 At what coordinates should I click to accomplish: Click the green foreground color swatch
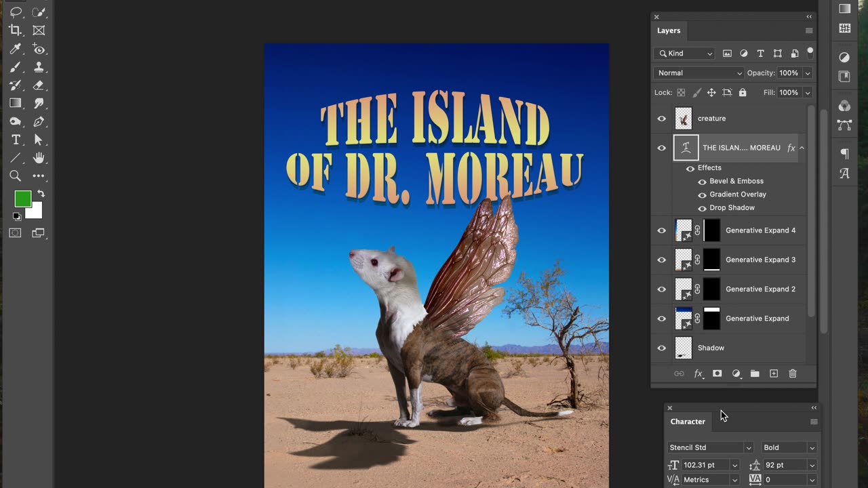pyautogui.click(x=22, y=198)
